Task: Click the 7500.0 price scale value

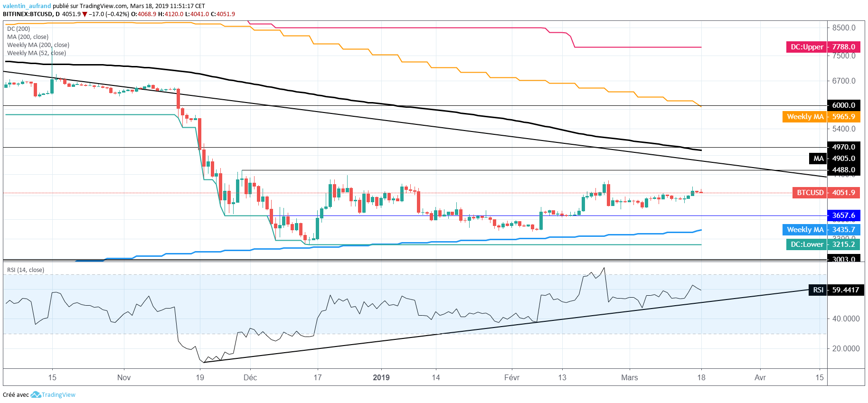Action: 844,56
